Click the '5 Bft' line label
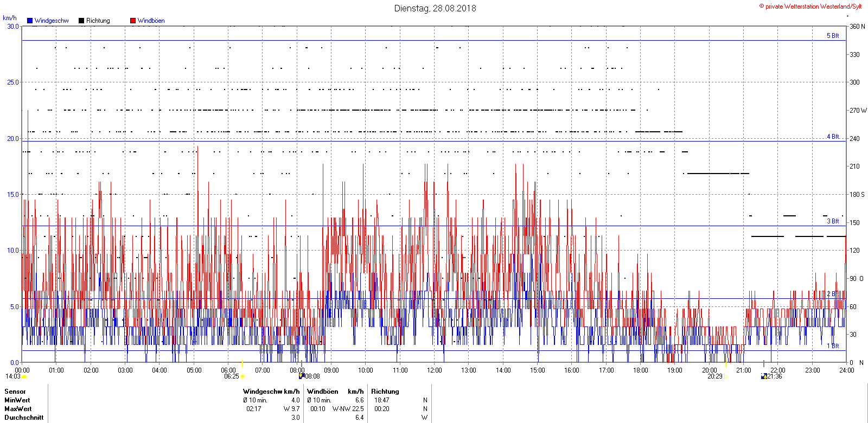Image resolution: width=868 pixels, height=423 pixels. [833, 36]
